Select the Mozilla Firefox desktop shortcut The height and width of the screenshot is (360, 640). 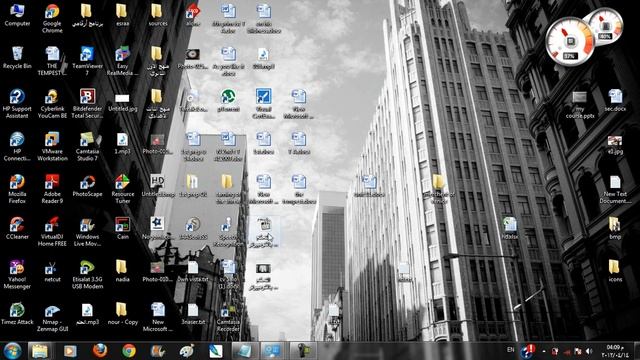(x=17, y=189)
